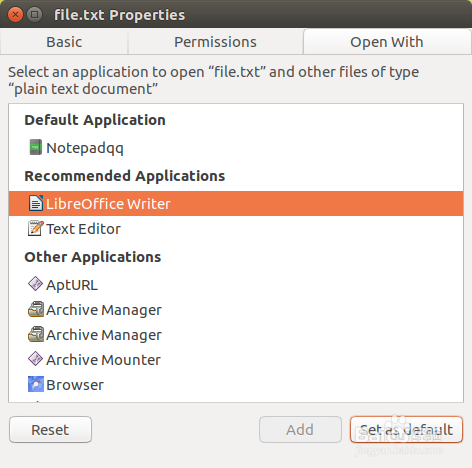
Task: Click the second Archive Manager icon
Action: 35,334
